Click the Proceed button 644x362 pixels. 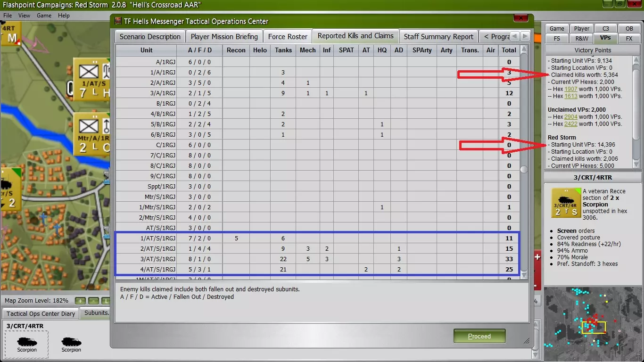coord(479,336)
